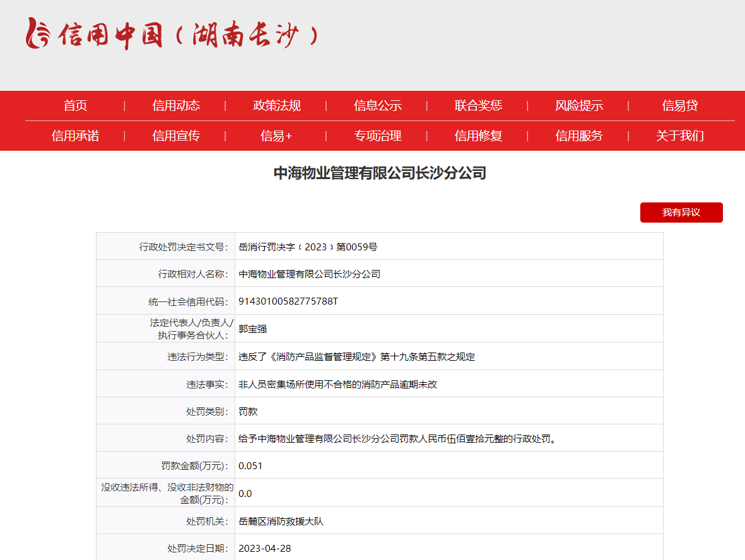
Task: Click the credit code 91430100582775788T cell
Action: click(x=288, y=300)
